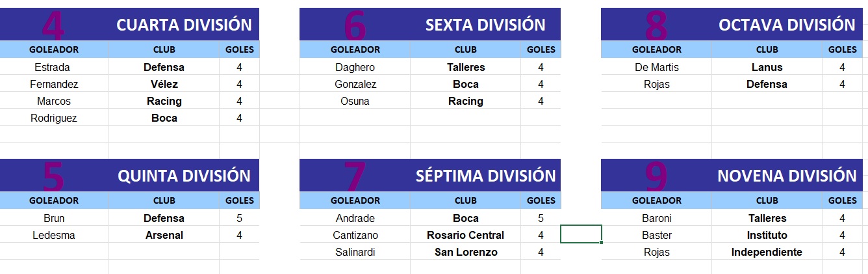Click the Rosario Central cell
868x274 pixels.
coord(465,235)
